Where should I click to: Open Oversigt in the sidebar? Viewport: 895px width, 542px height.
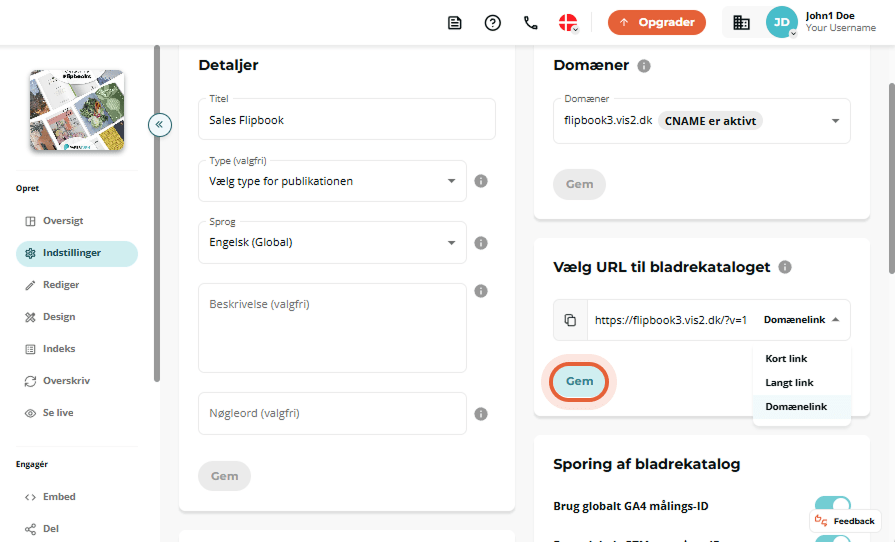(x=77, y=221)
